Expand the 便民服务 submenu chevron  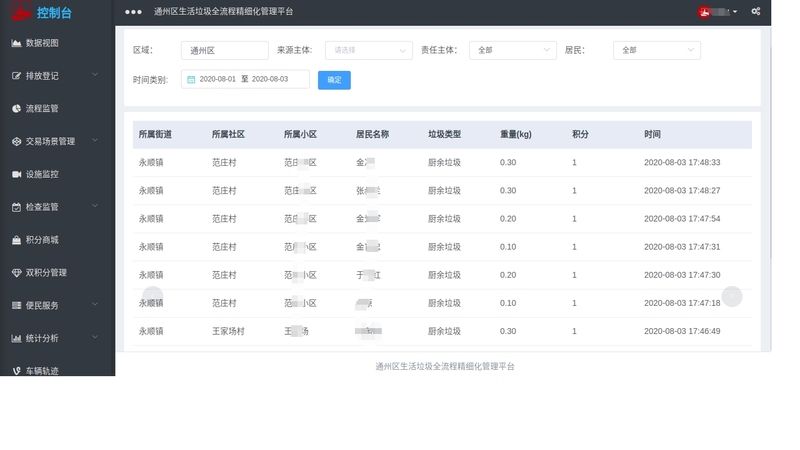point(95,305)
